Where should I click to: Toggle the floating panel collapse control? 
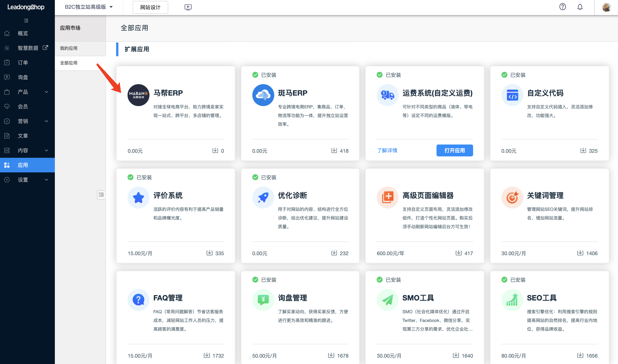click(x=101, y=195)
